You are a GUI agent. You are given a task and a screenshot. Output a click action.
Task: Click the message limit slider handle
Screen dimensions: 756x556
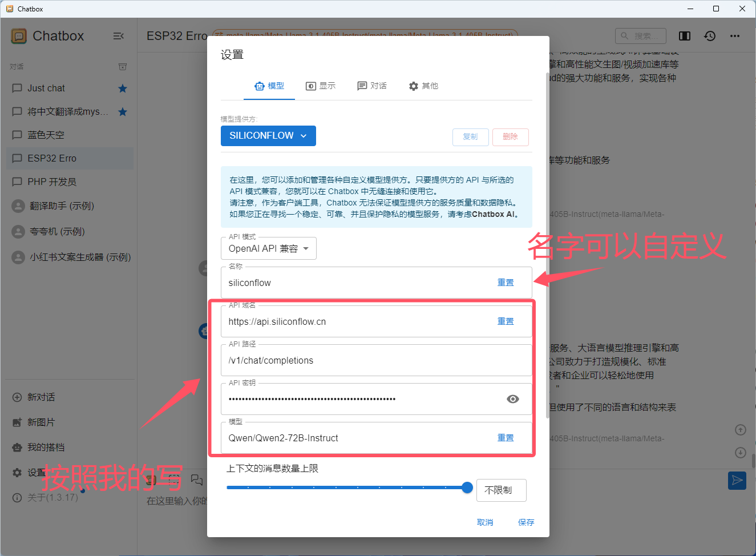(467, 487)
